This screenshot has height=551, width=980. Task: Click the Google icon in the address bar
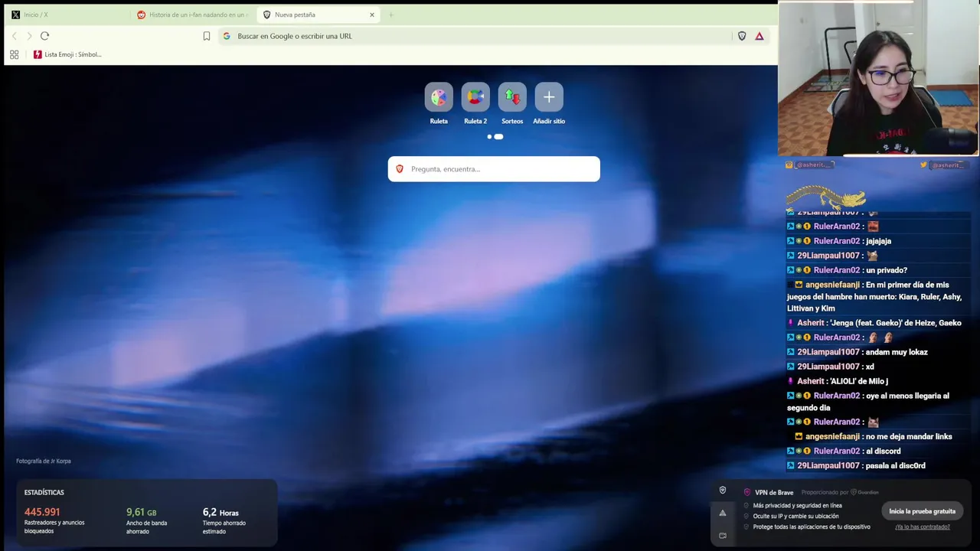click(227, 36)
